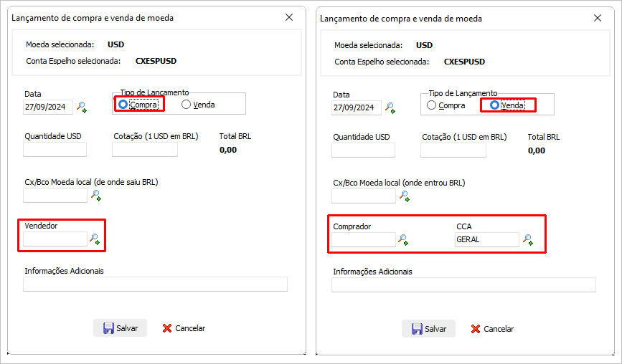Open Vendedor lookup magnifier
622x364 pixels.
pos(95,239)
